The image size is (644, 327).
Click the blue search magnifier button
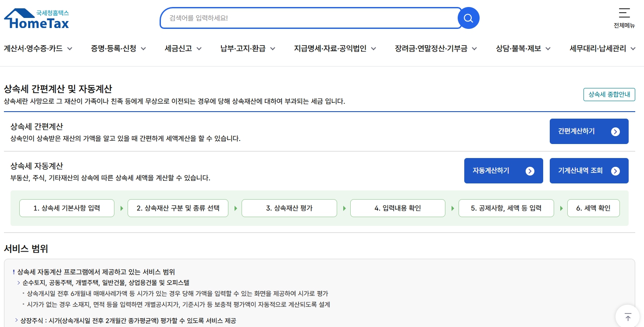(468, 18)
